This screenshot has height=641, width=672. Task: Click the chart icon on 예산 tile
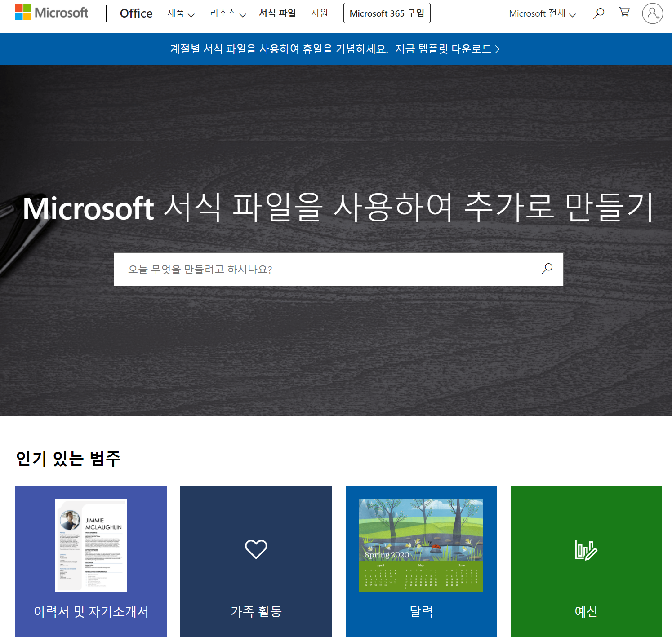pyautogui.click(x=586, y=550)
